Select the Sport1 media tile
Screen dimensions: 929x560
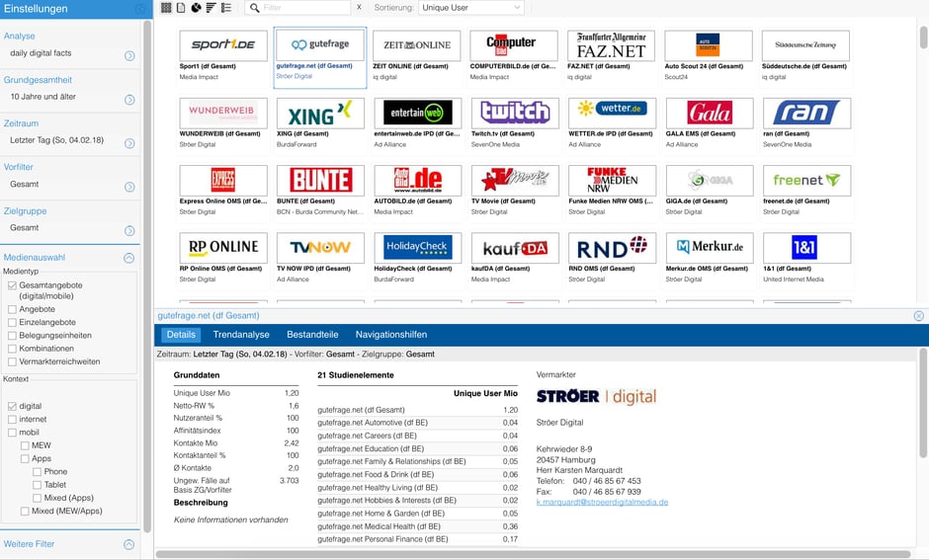222,56
